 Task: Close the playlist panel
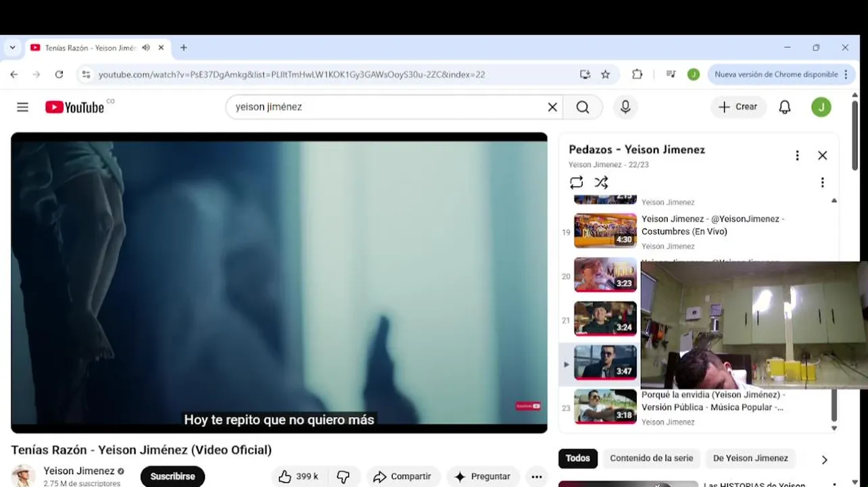822,156
